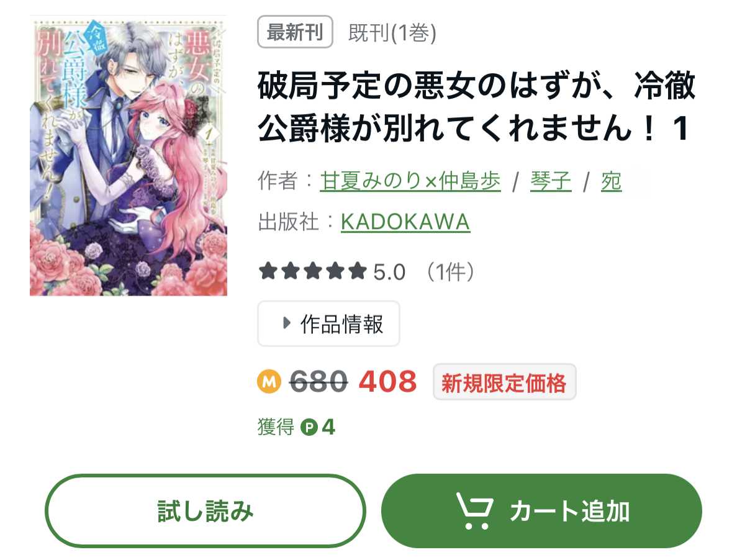Open author link 甘夏みのり×仲島歩

[x=410, y=181]
